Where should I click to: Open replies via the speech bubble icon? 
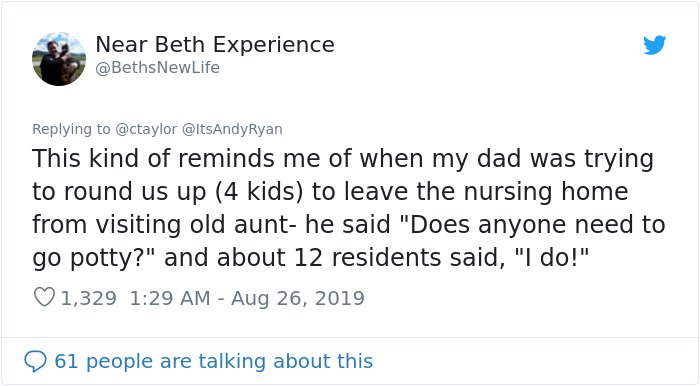click(x=35, y=361)
